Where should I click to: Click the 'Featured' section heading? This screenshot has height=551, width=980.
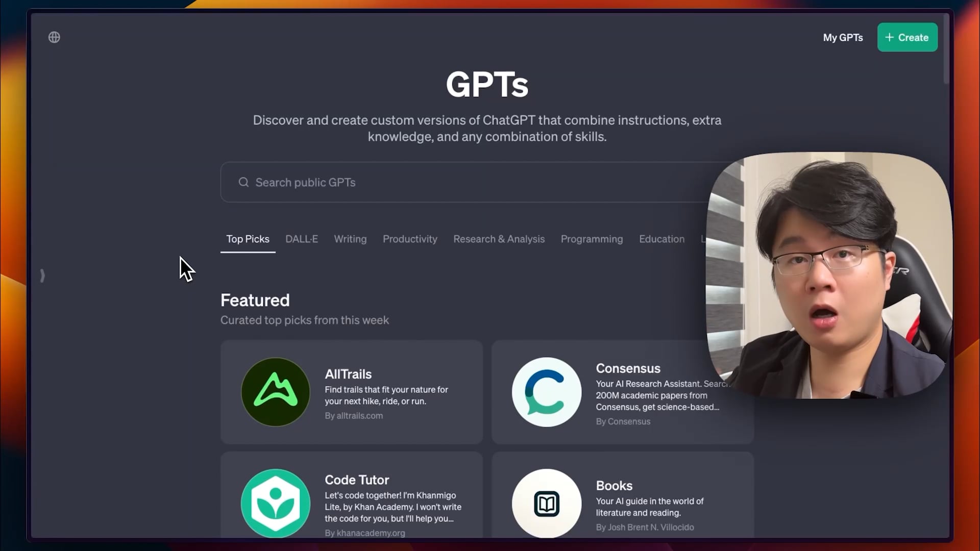coord(255,300)
